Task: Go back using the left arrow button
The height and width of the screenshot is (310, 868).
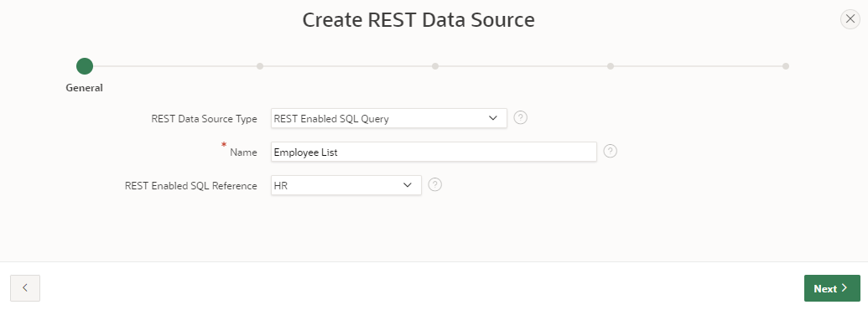Action: 25,288
